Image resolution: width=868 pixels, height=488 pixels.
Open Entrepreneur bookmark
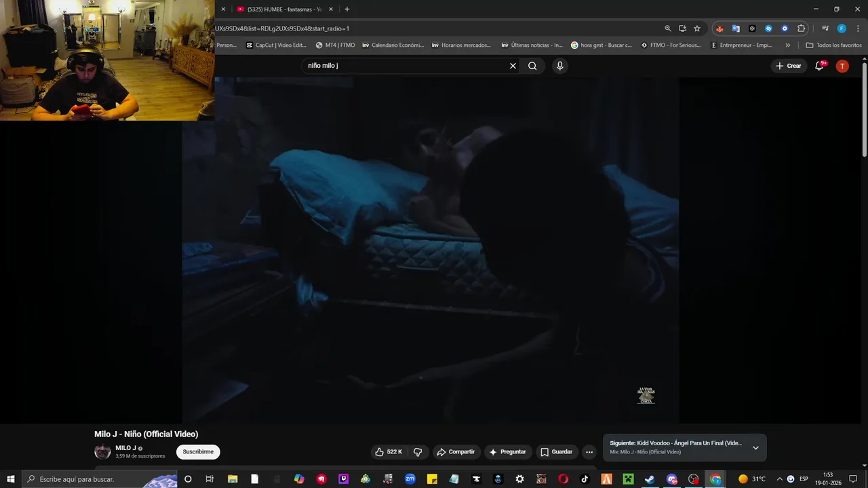(742, 45)
